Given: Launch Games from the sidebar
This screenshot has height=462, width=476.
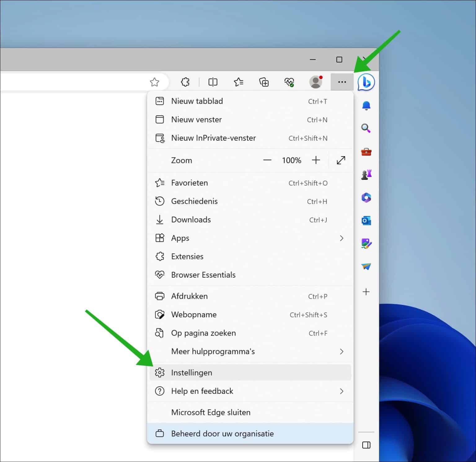Looking at the screenshot, I should (x=366, y=174).
